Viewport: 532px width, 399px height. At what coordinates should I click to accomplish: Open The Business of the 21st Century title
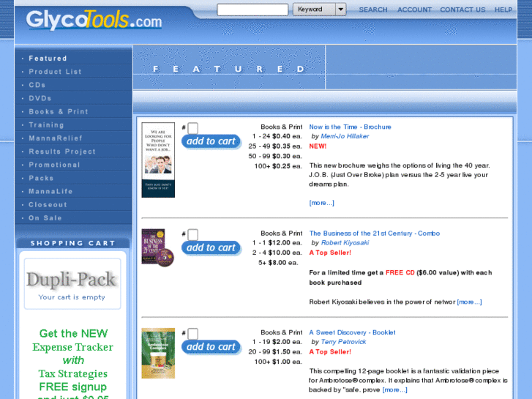coord(375,234)
